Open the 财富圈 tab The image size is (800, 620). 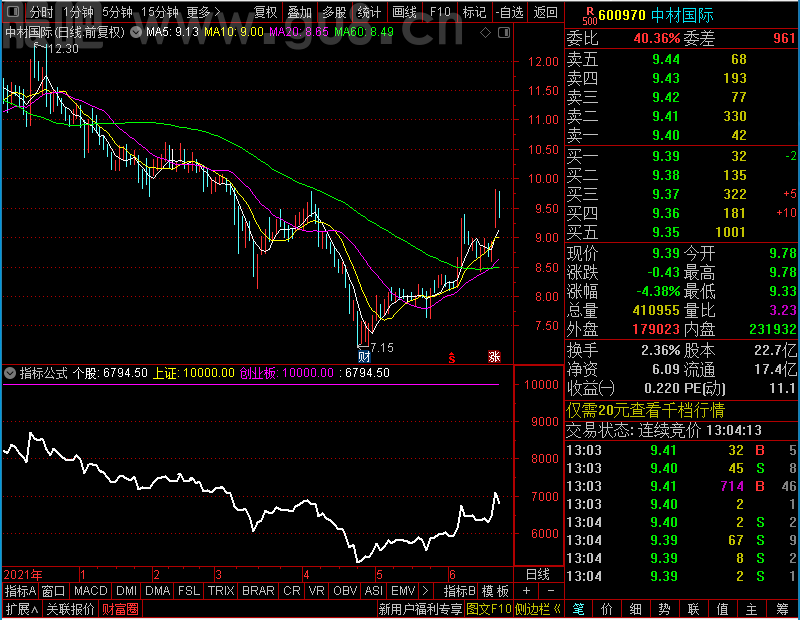coord(120,609)
